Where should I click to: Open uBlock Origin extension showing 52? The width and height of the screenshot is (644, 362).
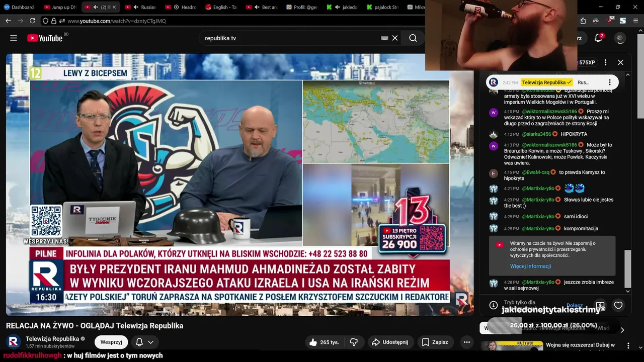point(610,20)
